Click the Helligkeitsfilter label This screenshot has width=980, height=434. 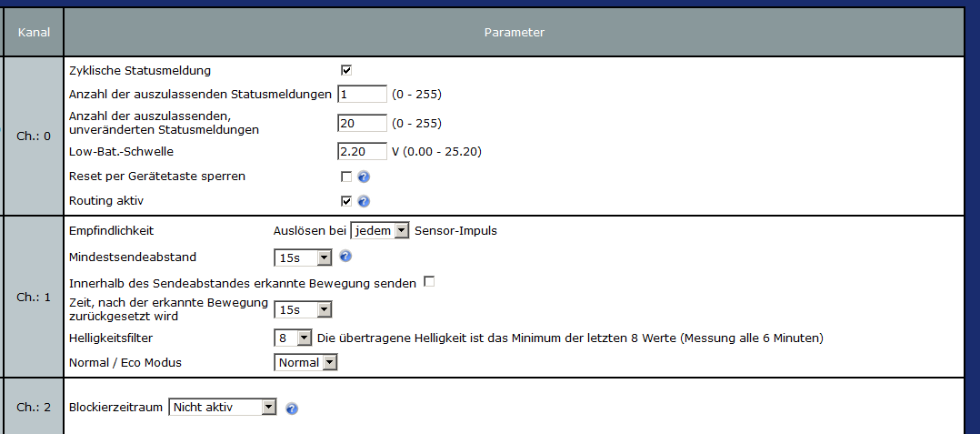pyautogui.click(x=111, y=338)
